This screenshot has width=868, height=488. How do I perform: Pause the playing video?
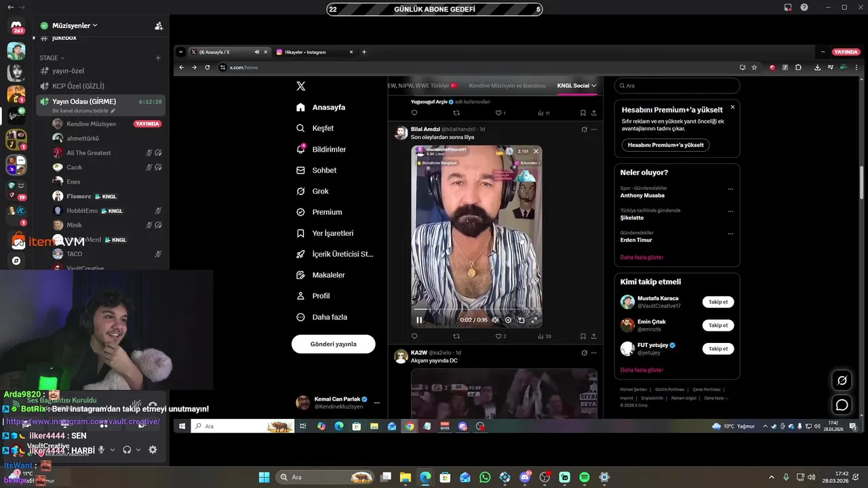pos(419,320)
